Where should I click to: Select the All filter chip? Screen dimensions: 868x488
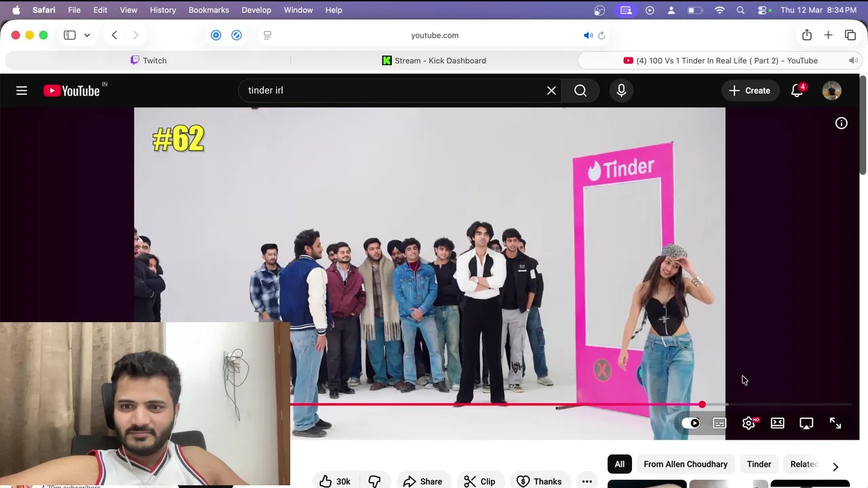(619, 464)
